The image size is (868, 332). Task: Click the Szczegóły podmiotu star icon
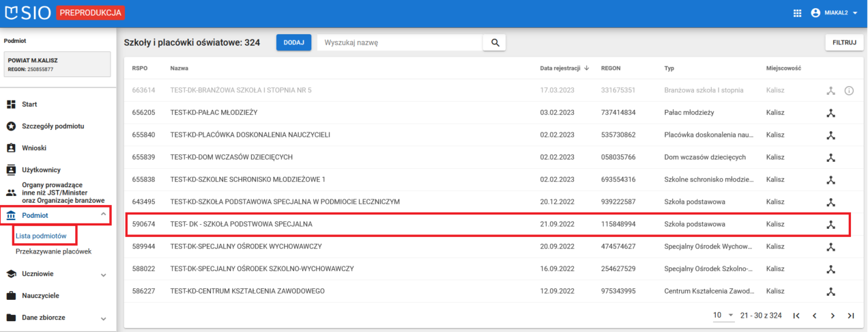(x=11, y=126)
